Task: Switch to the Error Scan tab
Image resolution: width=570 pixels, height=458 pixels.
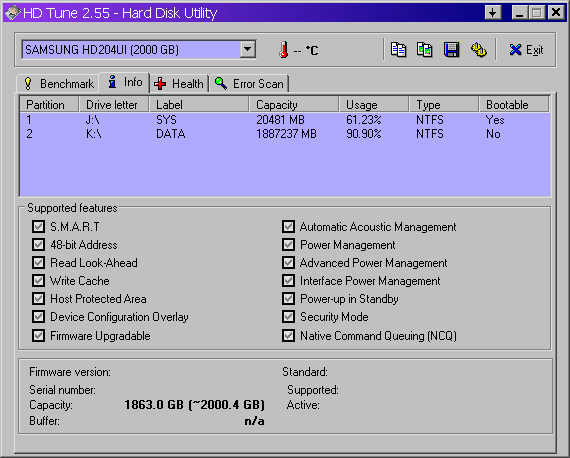Action: pyautogui.click(x=249, y=84)
